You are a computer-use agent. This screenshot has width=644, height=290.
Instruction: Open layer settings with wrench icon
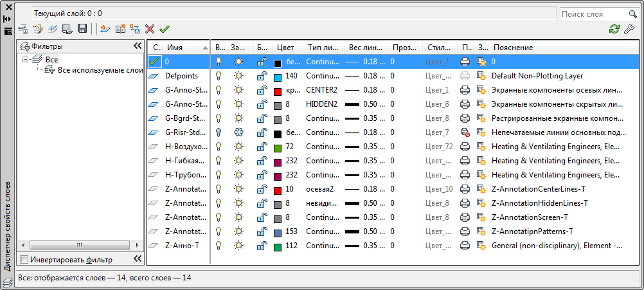click(629, 29)
